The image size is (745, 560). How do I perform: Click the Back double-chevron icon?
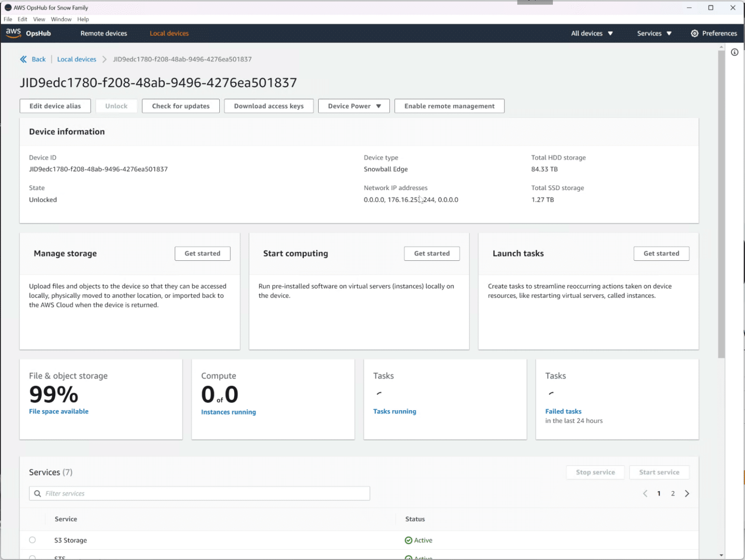tap(23, 59)
